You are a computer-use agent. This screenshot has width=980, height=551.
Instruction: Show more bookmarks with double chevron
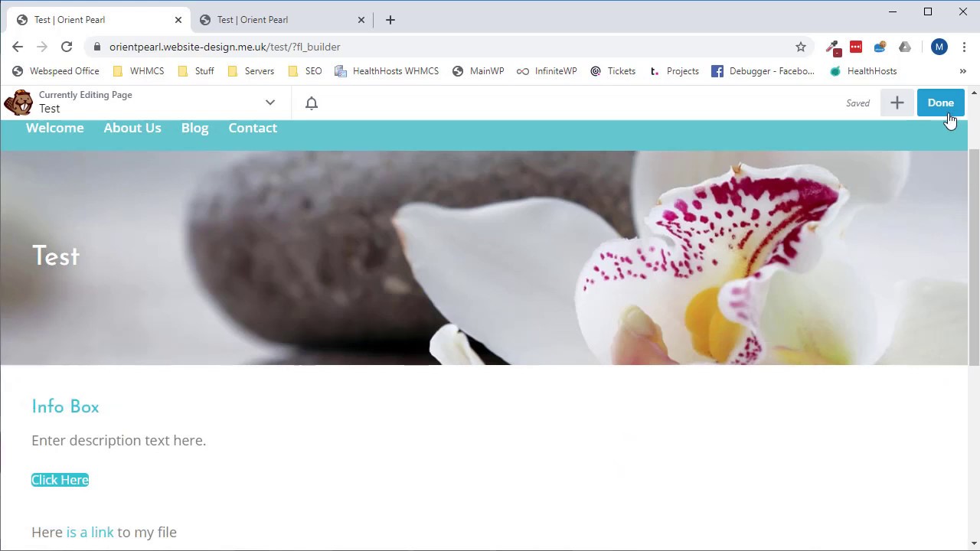(963, 71)
